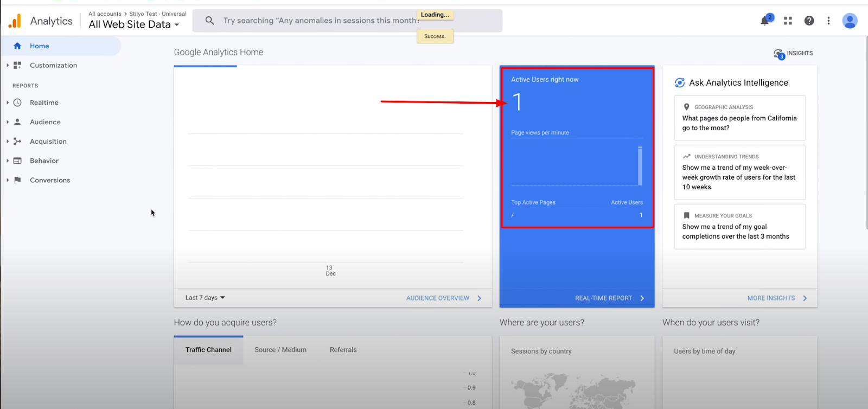Click the Insights icon with badge

[779, 54]
